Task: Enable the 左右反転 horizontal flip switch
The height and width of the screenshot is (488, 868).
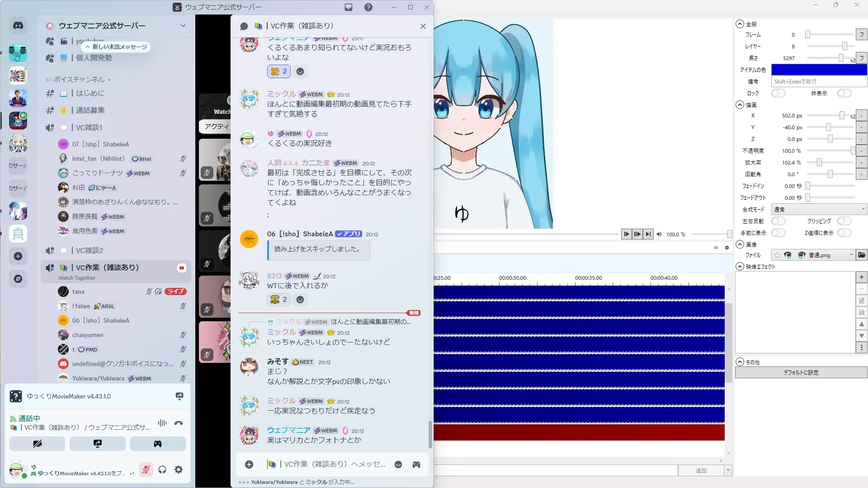Action: pyautogui.click(x=778, y=221)
